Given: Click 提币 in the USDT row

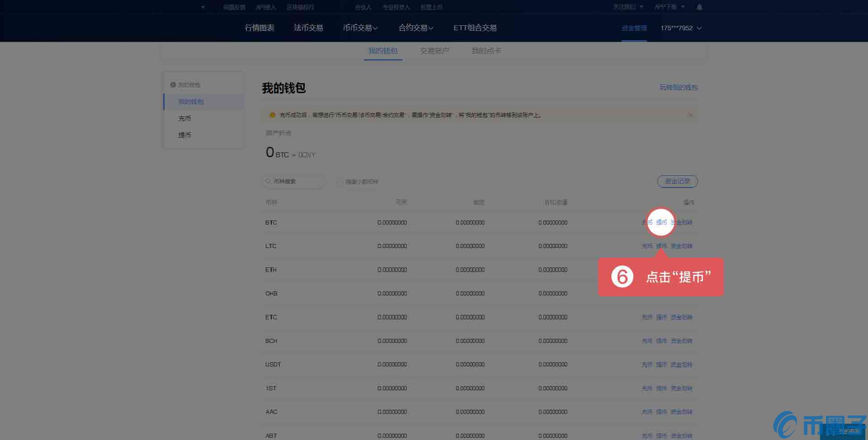Looking at the screenshot, I should coord(661,365).
